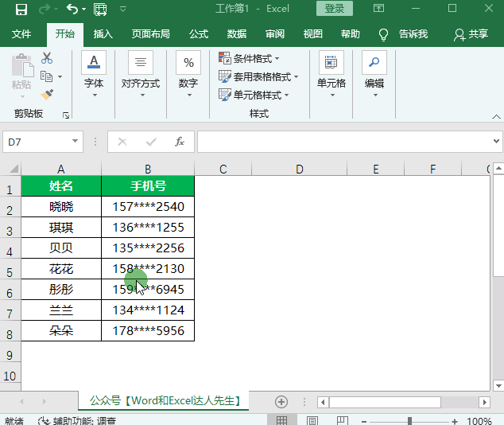Select the sheet tab 公众号【Word和Excel达人先生】
Image resolution: width=504 pixels, height=425 pixels.
click(x=164, y=401)
